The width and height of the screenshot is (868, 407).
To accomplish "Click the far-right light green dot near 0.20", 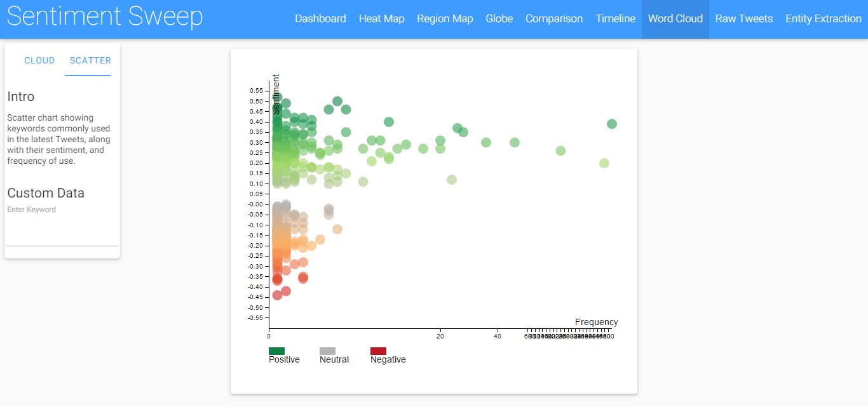I will click(604, 163).
